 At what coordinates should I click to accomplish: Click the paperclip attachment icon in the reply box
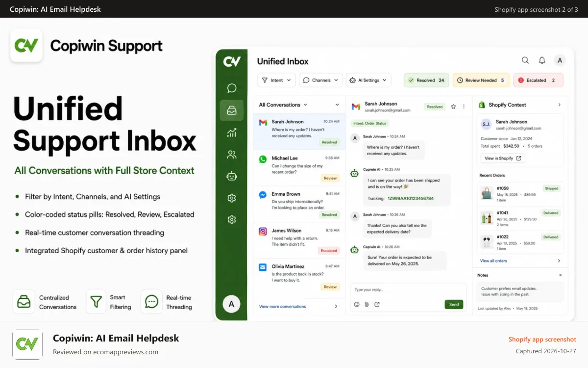tap(367, 304)
